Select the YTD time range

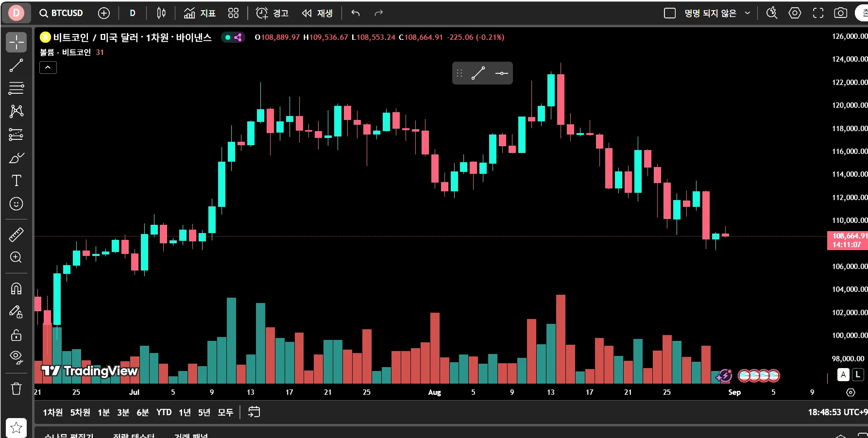pyautogui.click(x=164, y=412)
